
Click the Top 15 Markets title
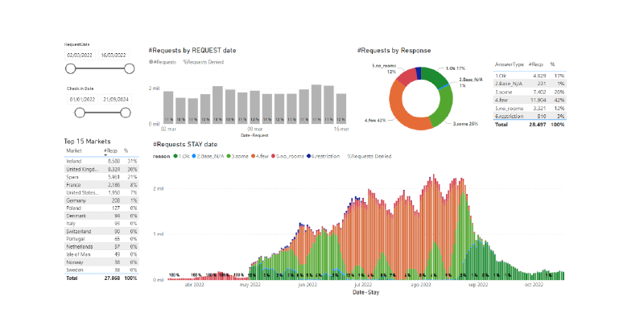point(87,141)
